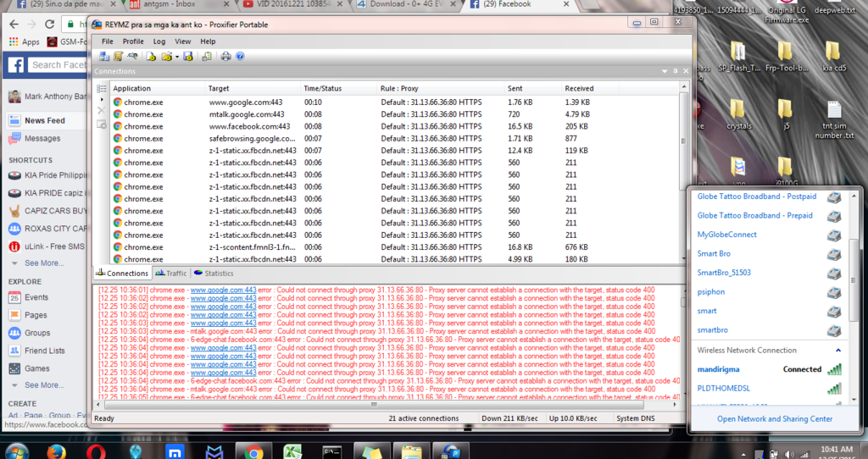
Task: Click www.google.com:443 link in first log line
Action: tap(223, 290)
